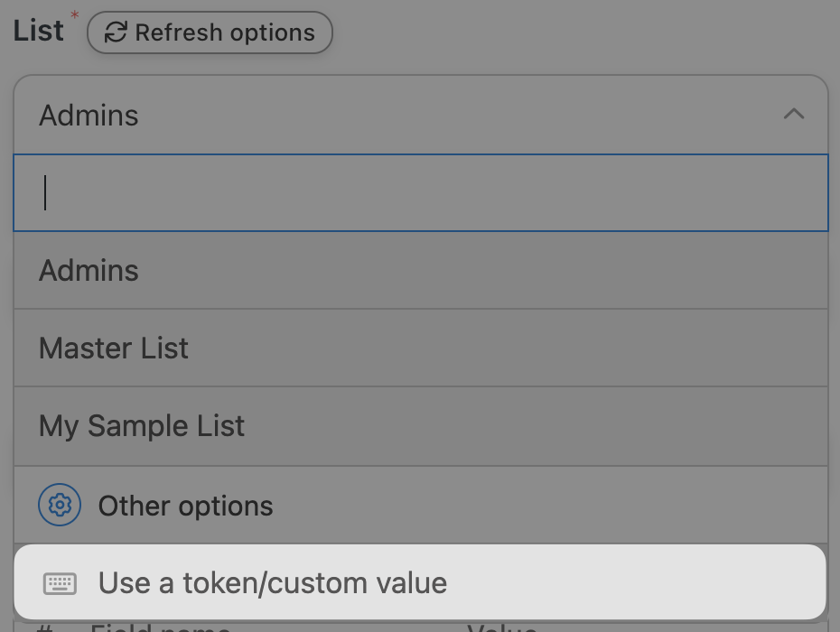Screen dimensions: 840x632
Task: Select Use a token/custom value
Action: coord(272,583)
